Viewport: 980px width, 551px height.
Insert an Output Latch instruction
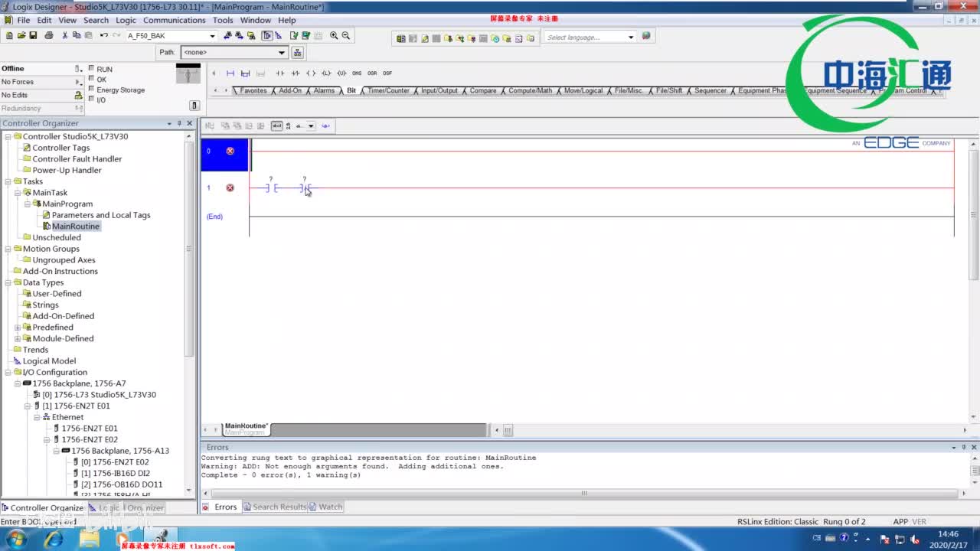[326, 73]
